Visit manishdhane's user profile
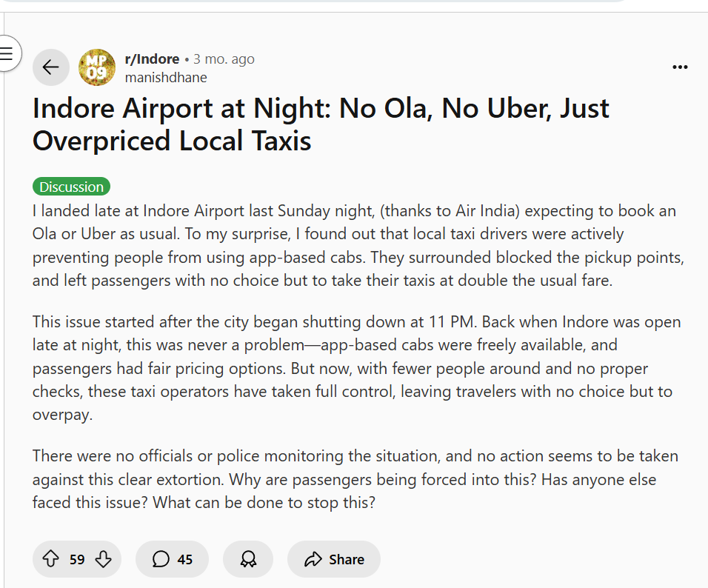The height and width of the screenshot is (588, 708). (x=166, y=77)
